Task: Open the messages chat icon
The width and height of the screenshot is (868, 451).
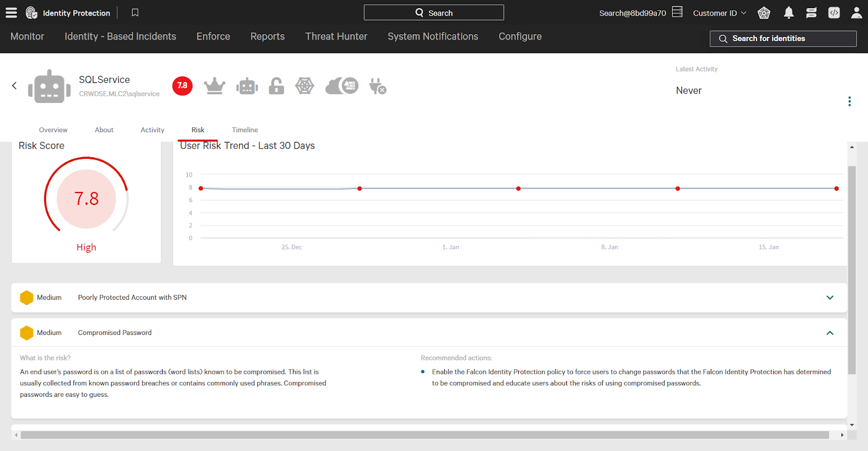Action: click(x=812, y=13)
